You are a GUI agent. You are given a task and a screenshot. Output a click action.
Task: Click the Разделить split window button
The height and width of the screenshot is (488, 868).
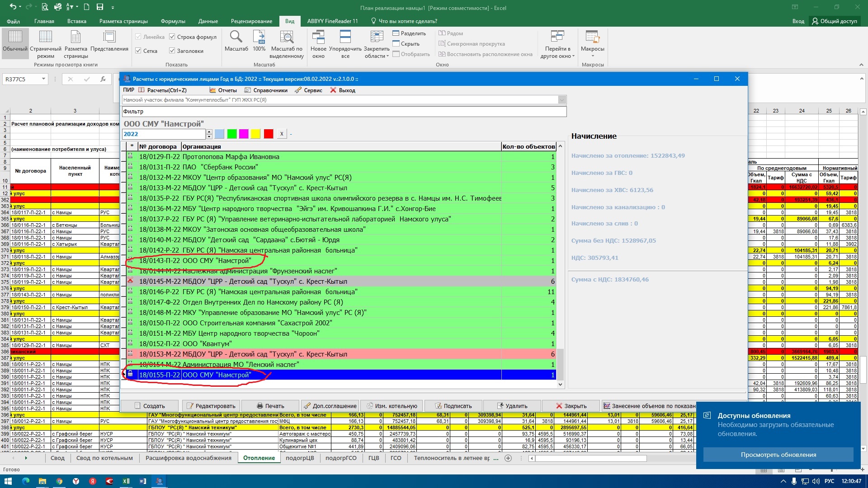point(409,33)
